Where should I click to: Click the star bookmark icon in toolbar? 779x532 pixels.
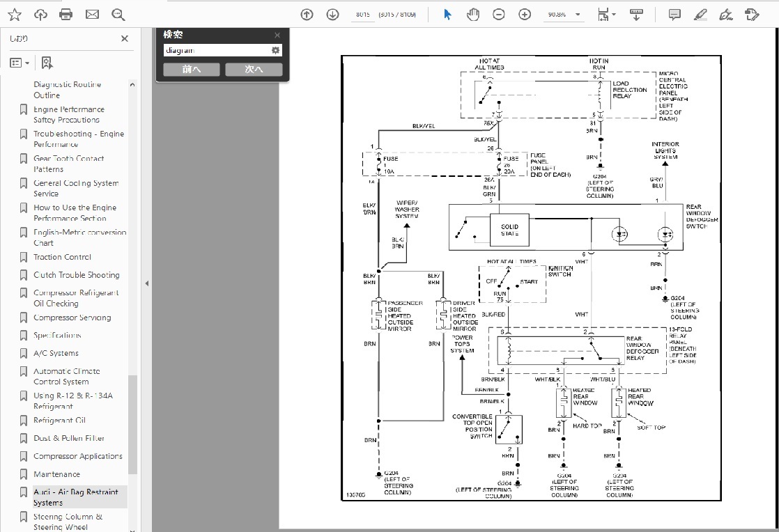tap(14, 15)
